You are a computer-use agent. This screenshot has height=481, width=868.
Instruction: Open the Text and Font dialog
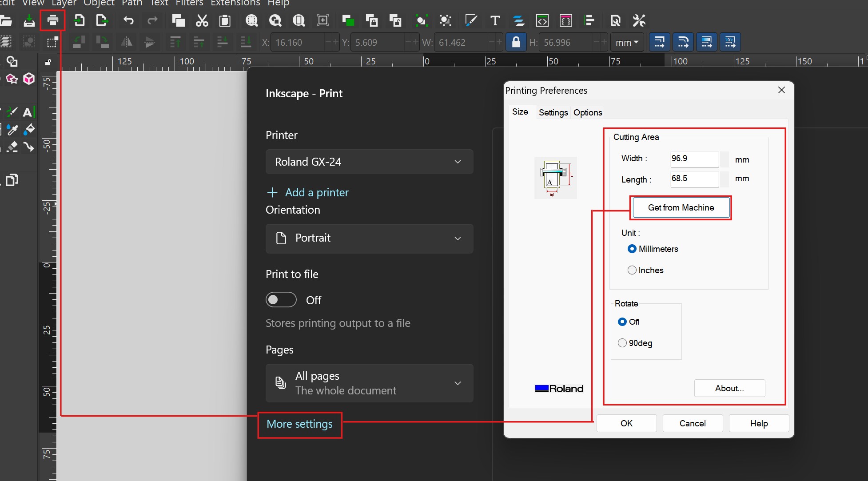(x=495, y=20)
